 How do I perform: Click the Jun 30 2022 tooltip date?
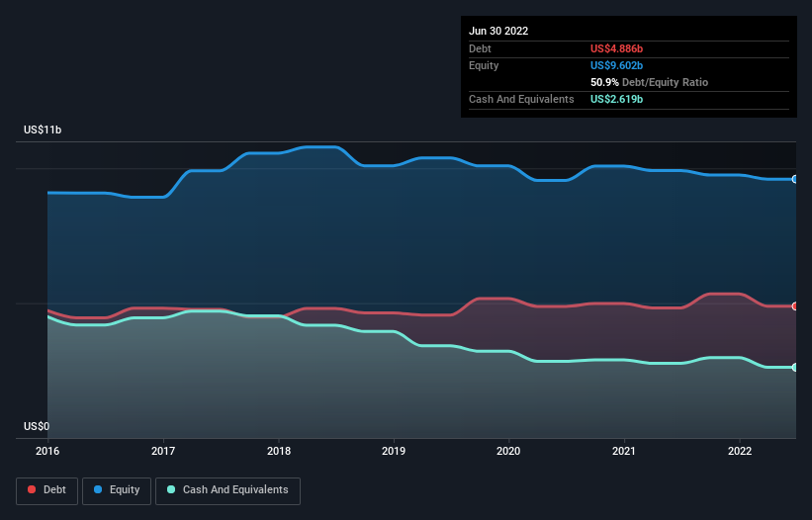tap(498, 31)
